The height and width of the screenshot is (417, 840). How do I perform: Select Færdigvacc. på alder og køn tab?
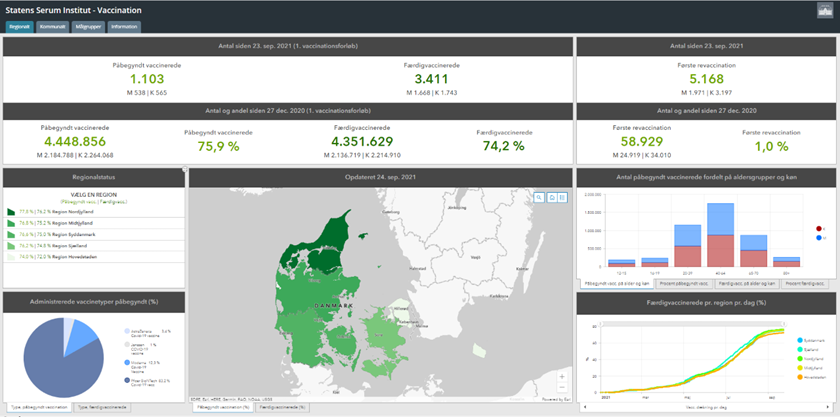(x=747, y=283)
